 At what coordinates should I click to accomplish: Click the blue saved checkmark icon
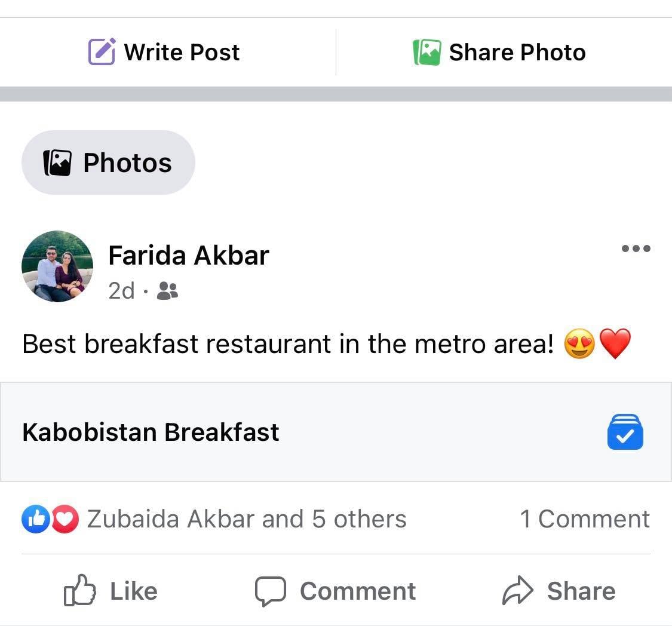pos(625,432)
